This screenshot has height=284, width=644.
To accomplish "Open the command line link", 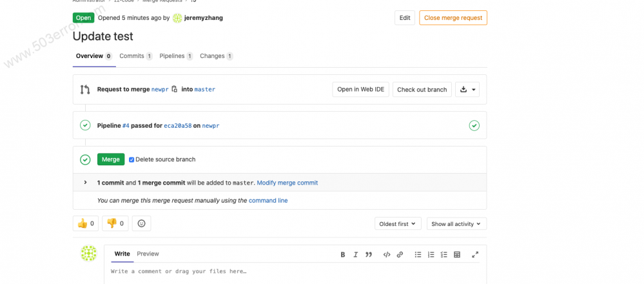I will [x=268, y=201].
